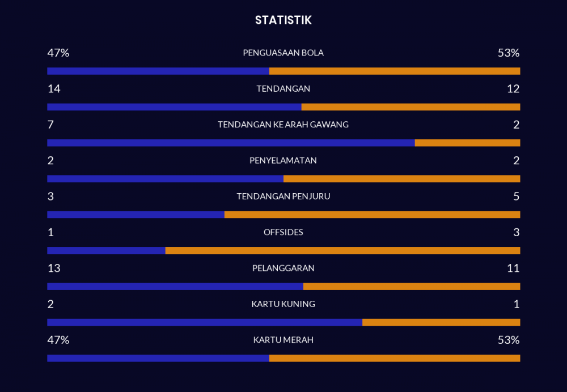
Task: Click the left value 14 for Tendangan
Action: coord(54,89)
